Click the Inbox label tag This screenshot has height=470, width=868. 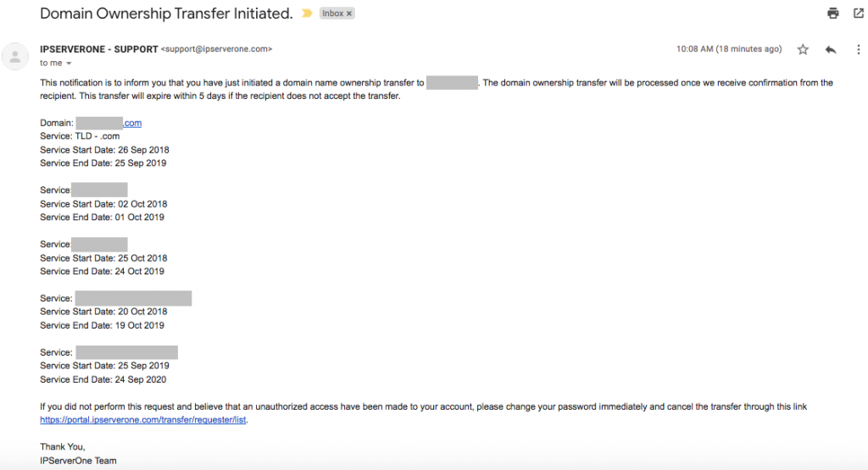pos(332,14)
